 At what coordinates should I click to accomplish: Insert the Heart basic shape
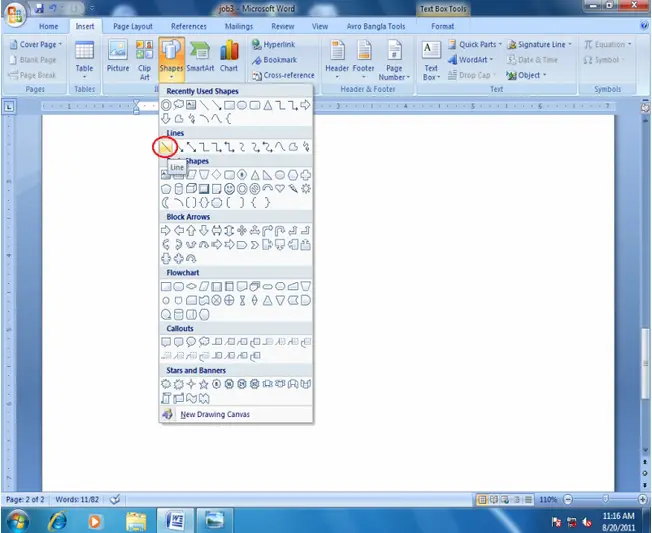click(x=280, y=189)
